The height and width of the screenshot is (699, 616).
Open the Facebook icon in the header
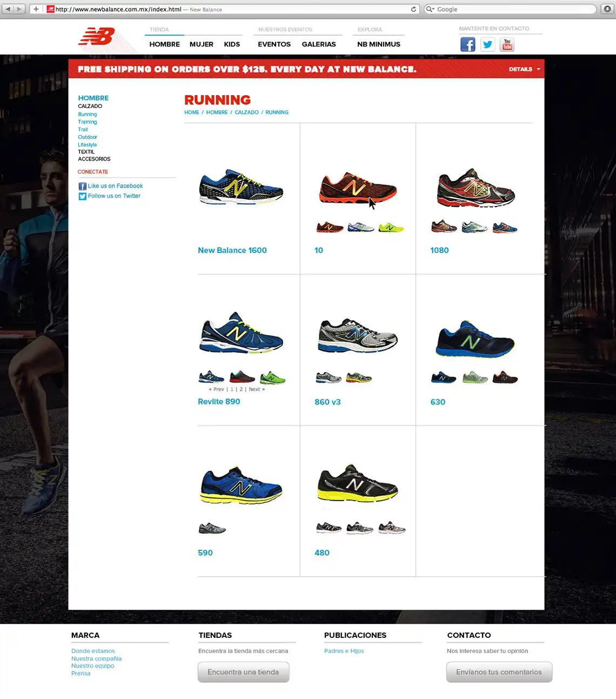tap(468, 44)
